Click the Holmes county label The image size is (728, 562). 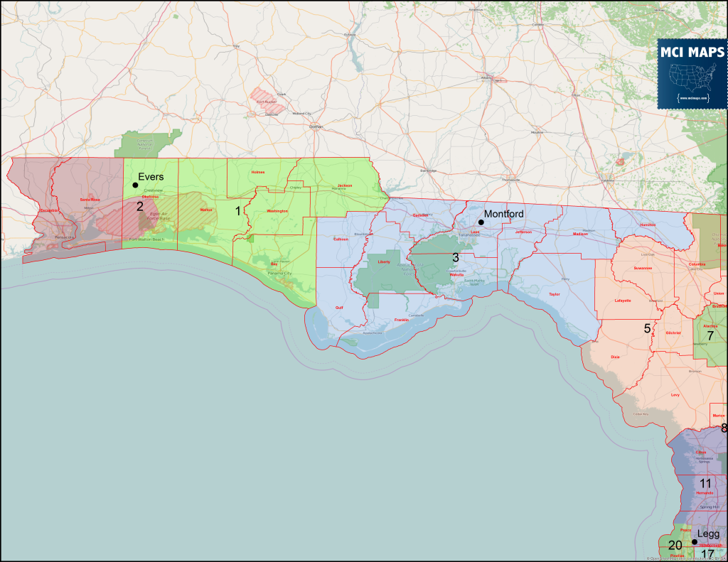257,172
